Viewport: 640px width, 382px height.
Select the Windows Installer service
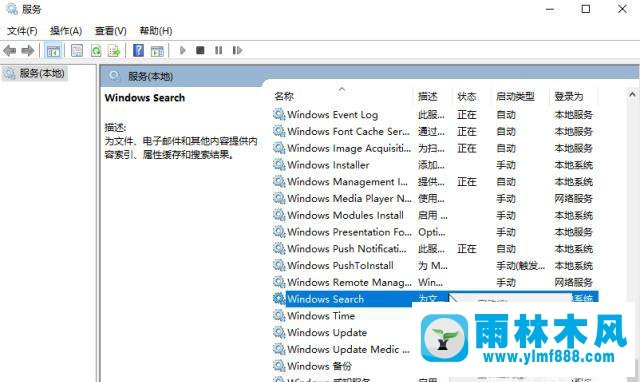(435, 165)
